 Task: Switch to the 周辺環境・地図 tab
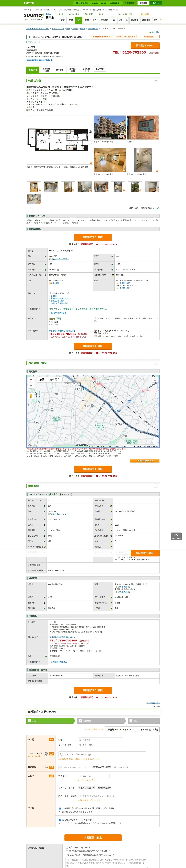(x=46, y=70)
